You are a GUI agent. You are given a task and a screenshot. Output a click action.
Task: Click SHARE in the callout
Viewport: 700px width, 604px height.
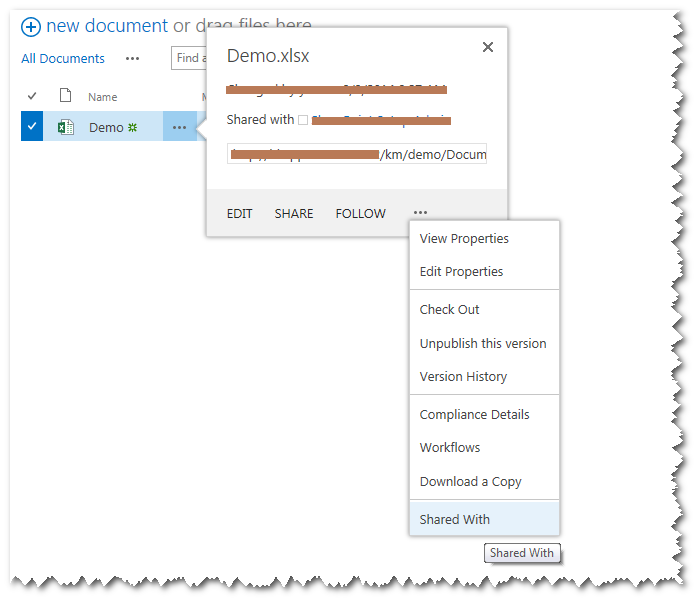point(294,214)
